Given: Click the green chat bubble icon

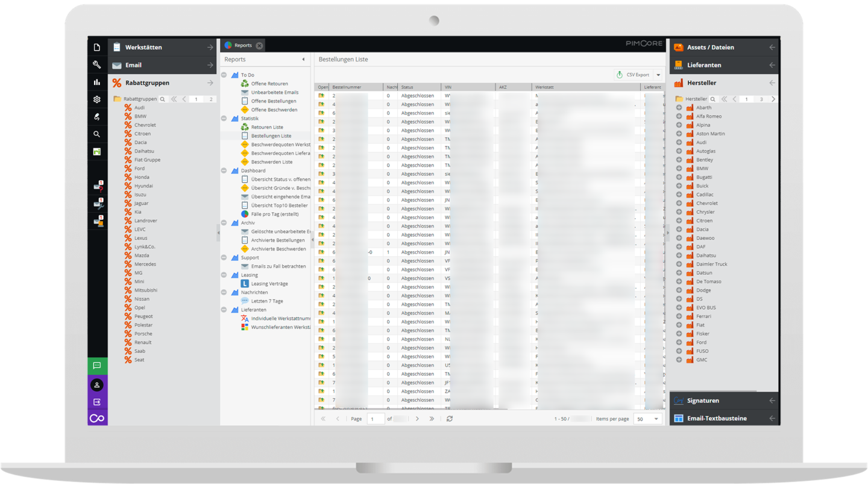Looking at the screenshot, I should pos(97,366).
